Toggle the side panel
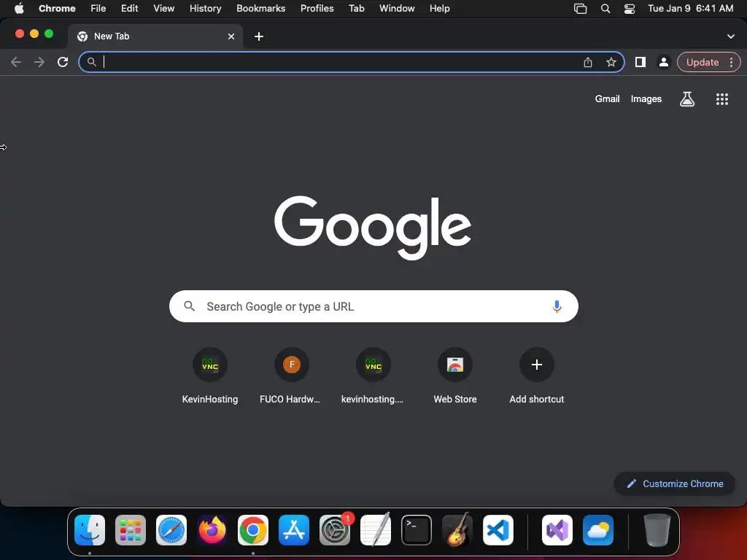747x560 pixels. click(640, 62)
